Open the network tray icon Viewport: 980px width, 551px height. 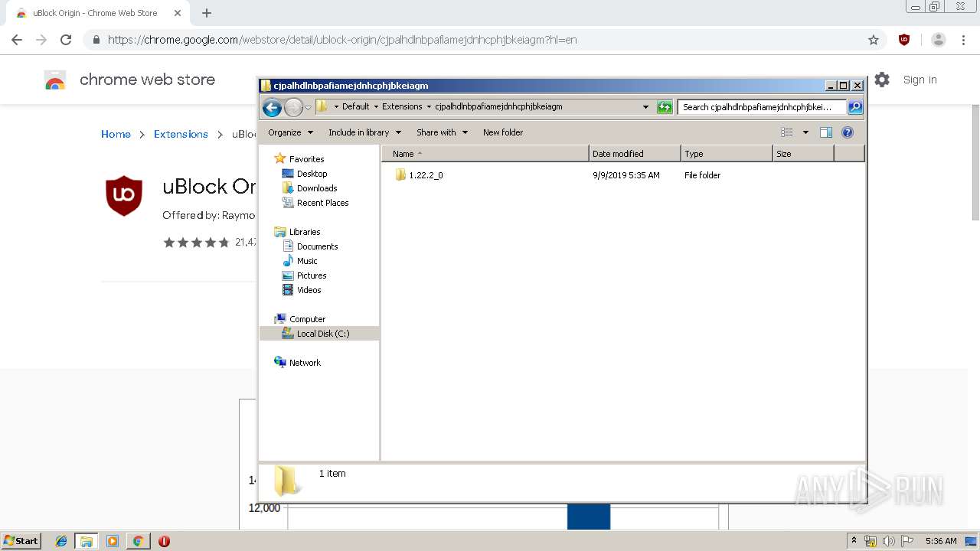coord(871,541)
